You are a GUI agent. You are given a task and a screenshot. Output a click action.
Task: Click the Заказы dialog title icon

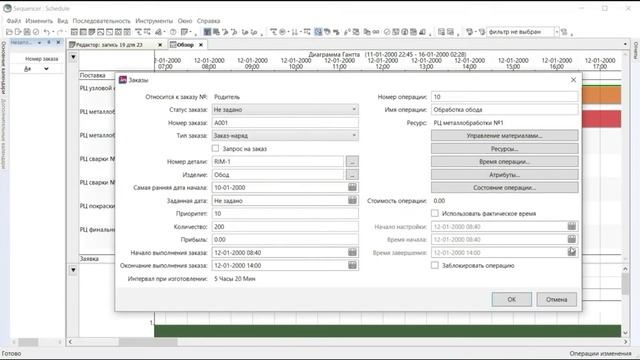122,80
